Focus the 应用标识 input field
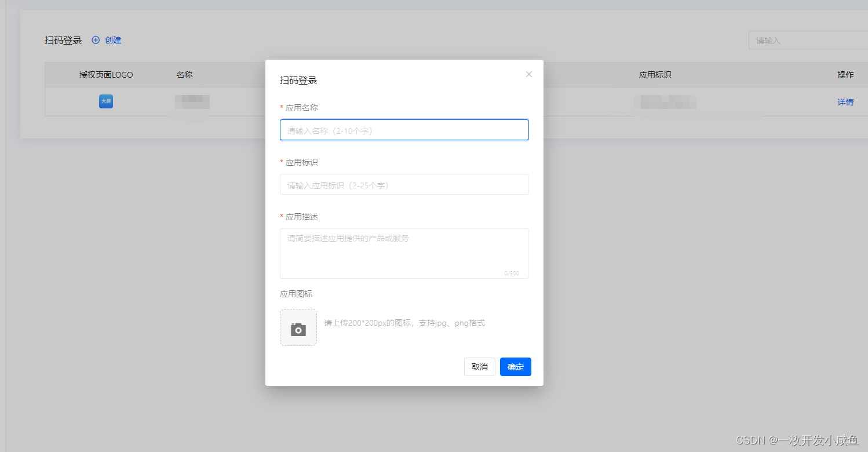The image size is (868, 452). point(404,184)
